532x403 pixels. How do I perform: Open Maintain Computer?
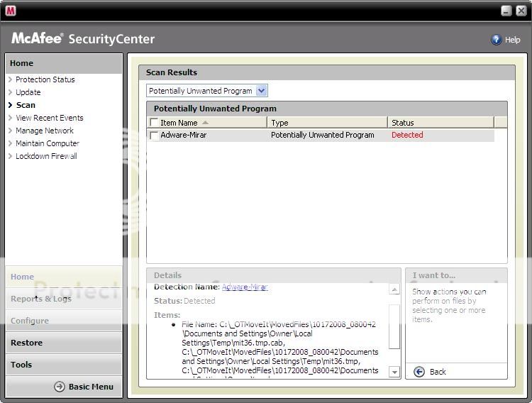(x=48, y=143)
